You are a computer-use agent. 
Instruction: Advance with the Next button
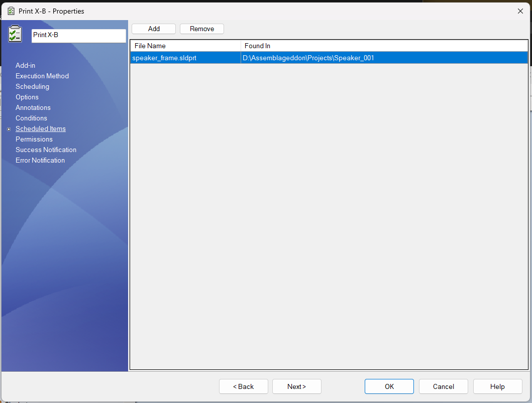[x=296, y=386]
